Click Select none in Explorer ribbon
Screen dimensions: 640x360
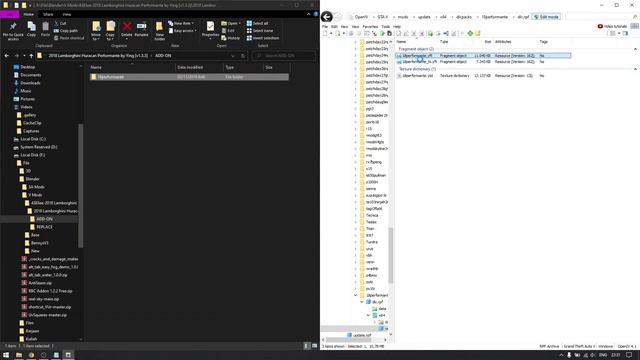[260, 31]
